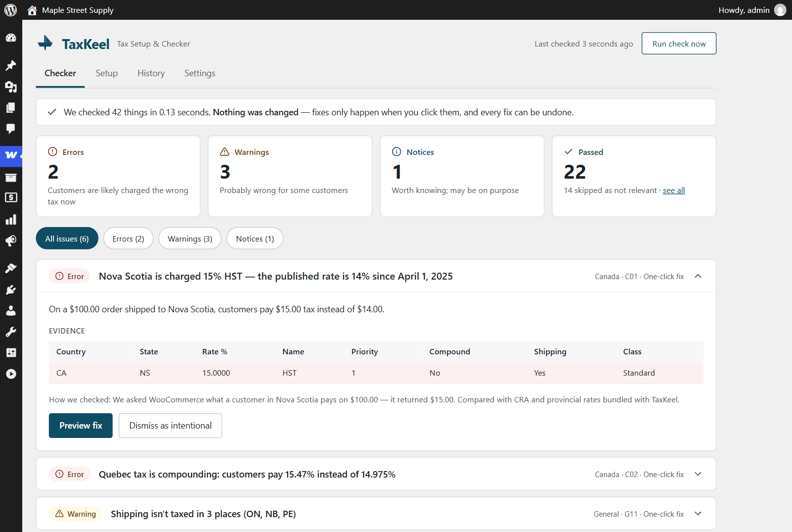The width and height of the screenshot is (792, 532).
Task: Open the TaxKeel Settings tab
Action: 200,73
